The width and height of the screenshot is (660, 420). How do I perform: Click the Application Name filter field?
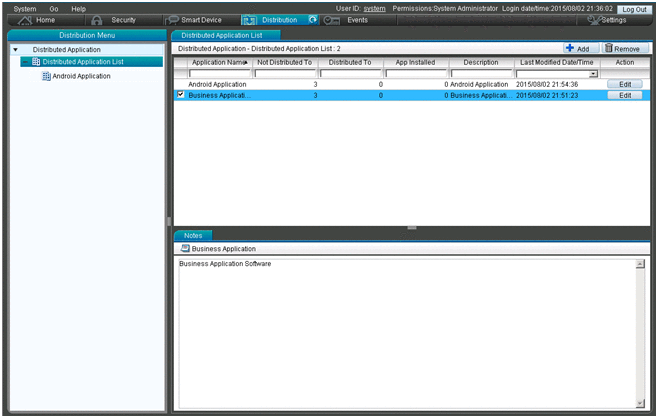pyautogui.click(x=218, y=74)
